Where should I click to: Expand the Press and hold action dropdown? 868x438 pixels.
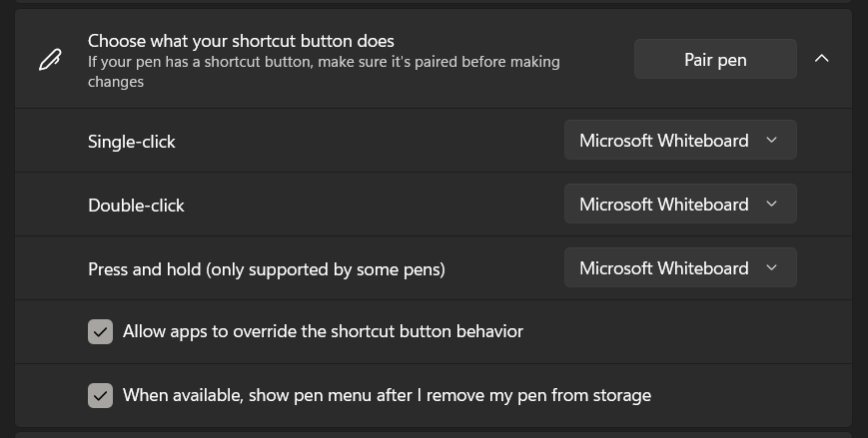pos(679,268)
